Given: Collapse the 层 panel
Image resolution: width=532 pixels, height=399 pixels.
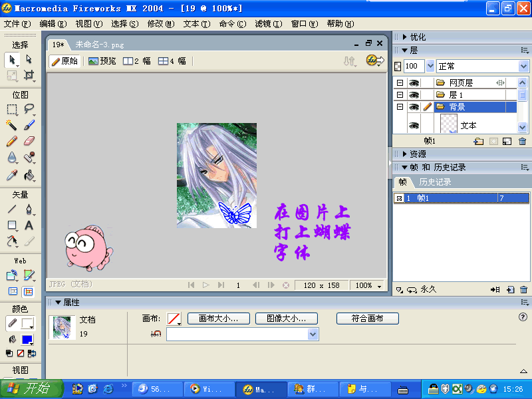Looking at the screenshot, I should (x=404, y=51).
